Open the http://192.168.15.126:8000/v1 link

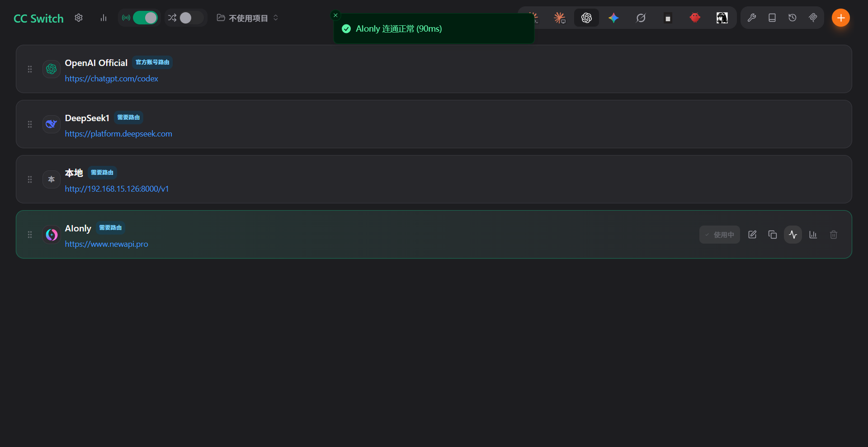[117, 189]
